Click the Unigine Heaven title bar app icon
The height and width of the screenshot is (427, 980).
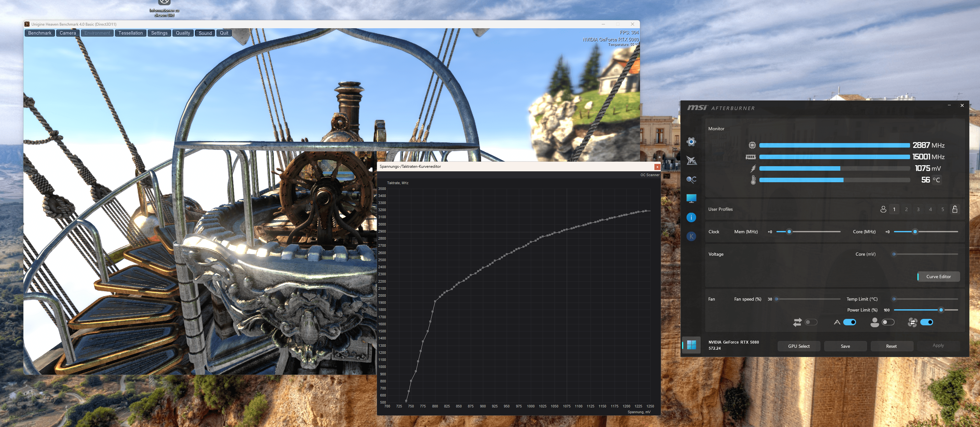tap(27, 24)
